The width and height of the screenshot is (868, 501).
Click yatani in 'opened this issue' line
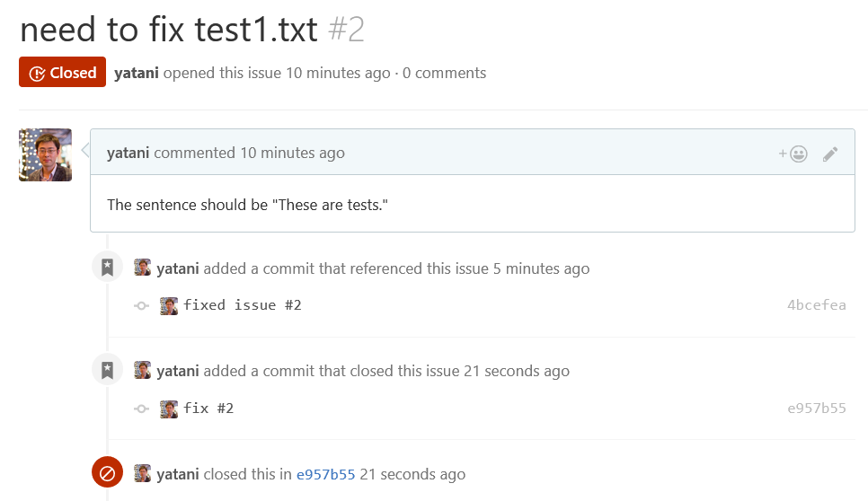pos(137,73)
